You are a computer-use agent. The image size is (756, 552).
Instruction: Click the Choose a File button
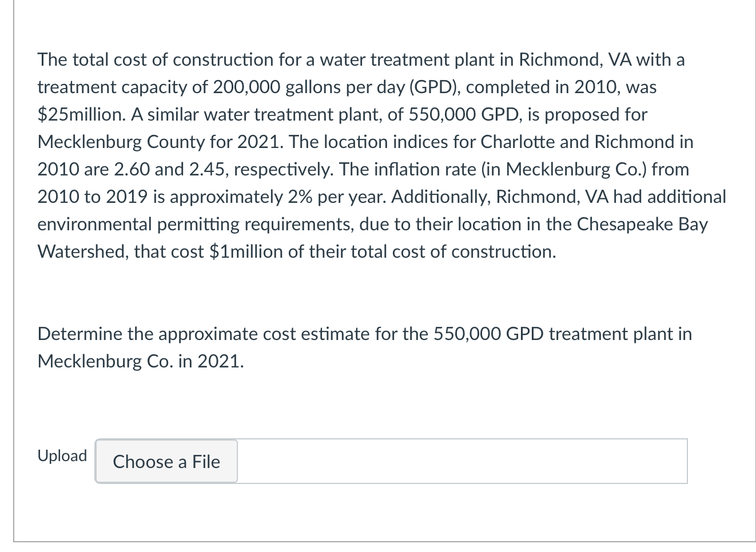pyautogui.click(x=166, y=461)
